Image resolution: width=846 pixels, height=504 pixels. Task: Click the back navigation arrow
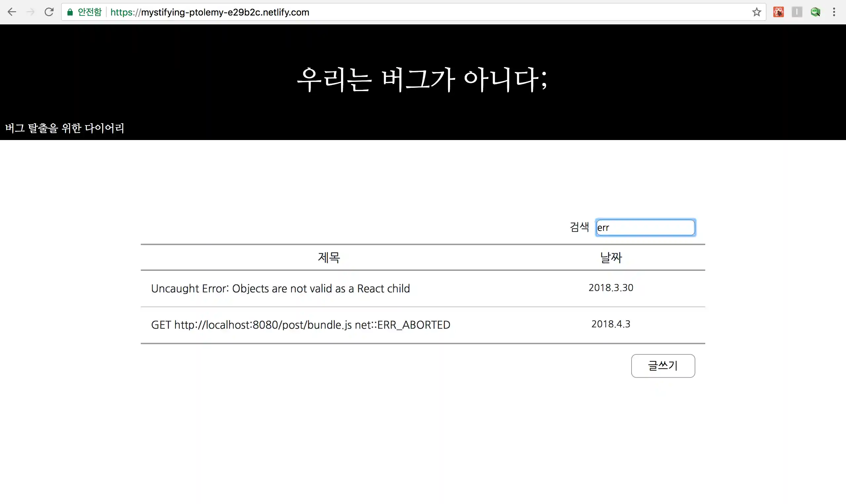(12, 12)
